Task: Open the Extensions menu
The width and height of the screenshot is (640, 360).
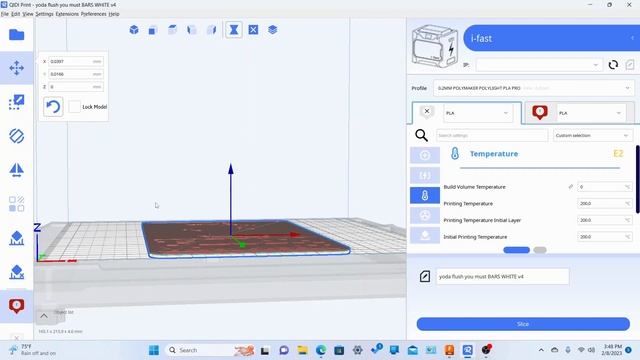Action: (67, 14)
